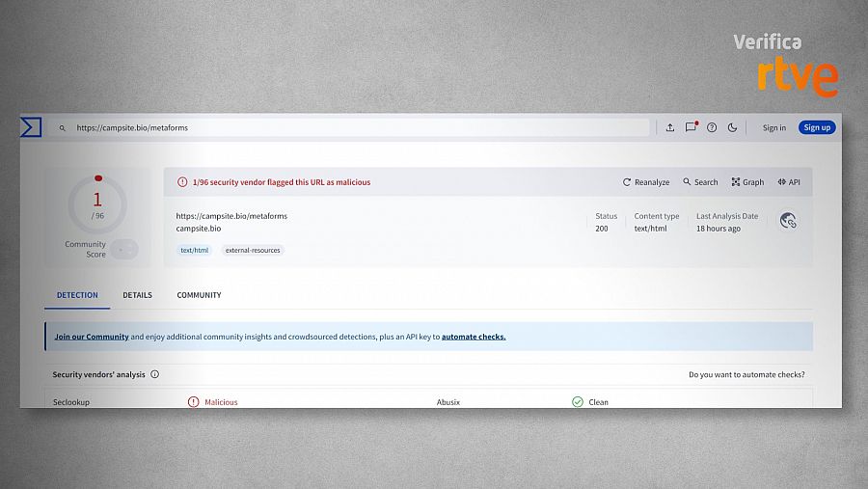Click Reanalyze button

click(x=646, y=182)
